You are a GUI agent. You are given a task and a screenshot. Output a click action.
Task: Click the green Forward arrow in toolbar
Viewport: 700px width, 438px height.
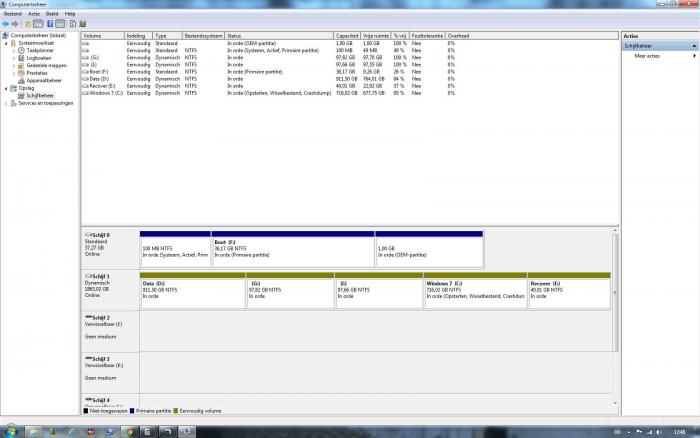pos(15,24)
